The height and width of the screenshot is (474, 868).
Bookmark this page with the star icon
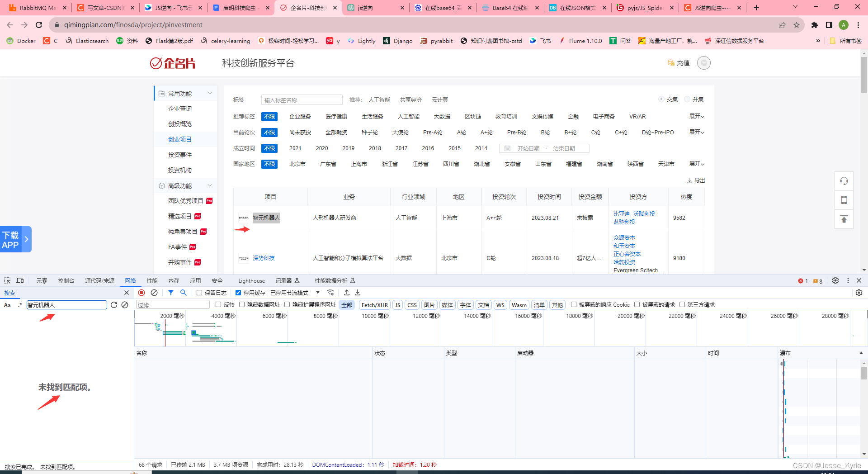click(x=797, y=25)
